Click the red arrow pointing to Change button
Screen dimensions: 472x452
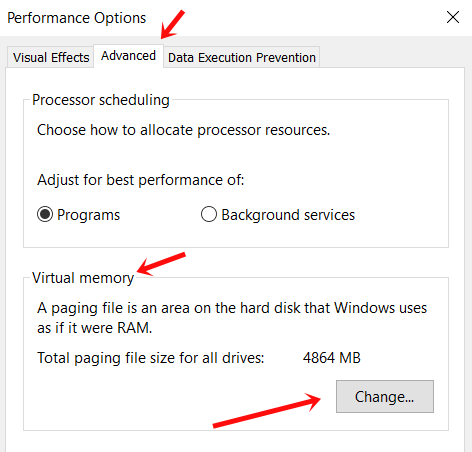[267, 410]
